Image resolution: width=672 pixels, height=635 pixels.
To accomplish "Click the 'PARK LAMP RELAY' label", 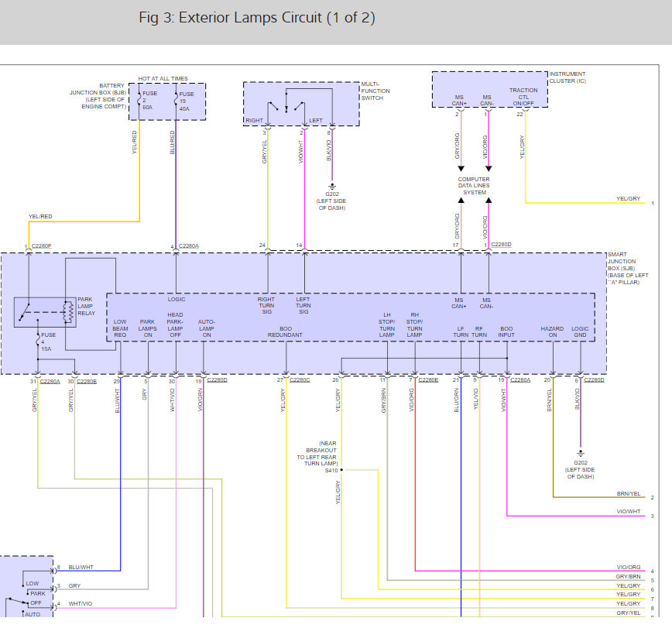I will pos(86,306).
